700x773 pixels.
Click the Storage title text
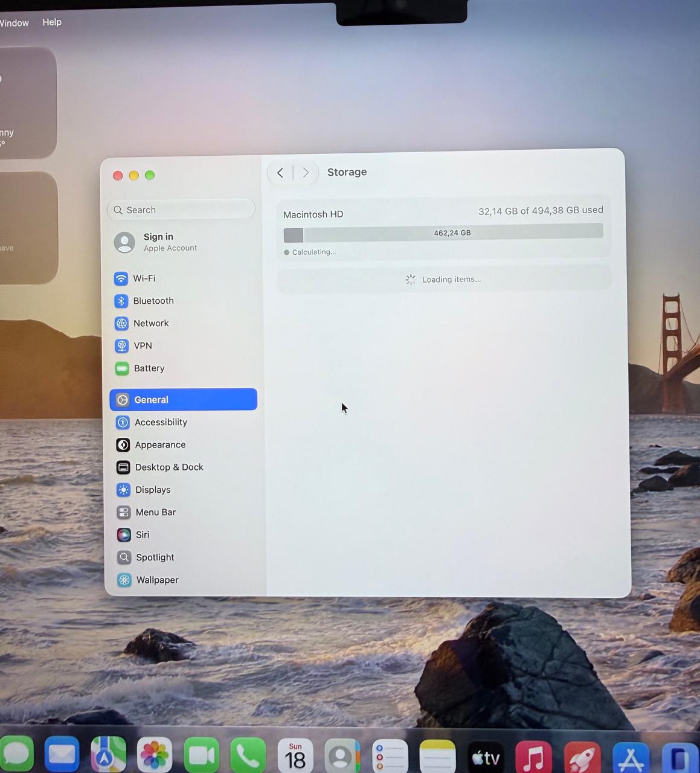(x=347, y=172)
